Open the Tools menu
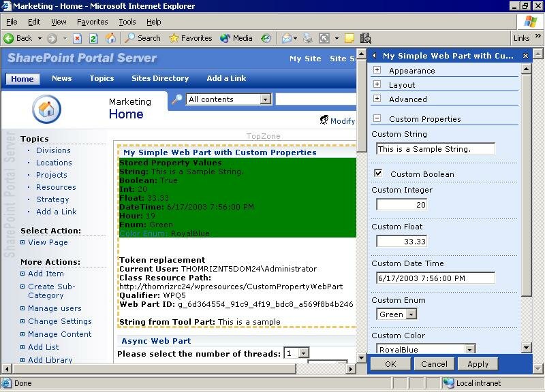 point(127,22)
